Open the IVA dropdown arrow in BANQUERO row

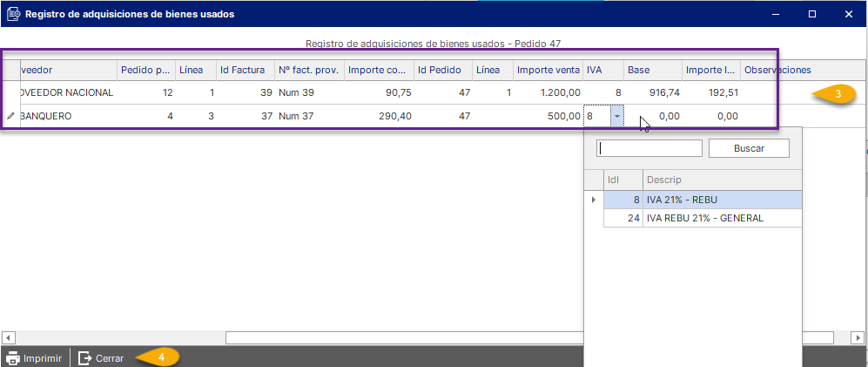point(617,117)
